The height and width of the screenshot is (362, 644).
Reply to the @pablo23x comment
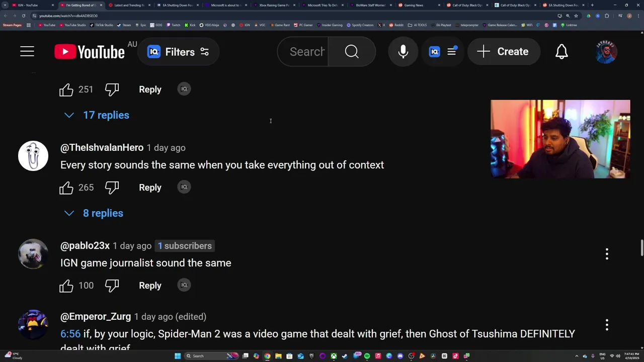point(150,286)
